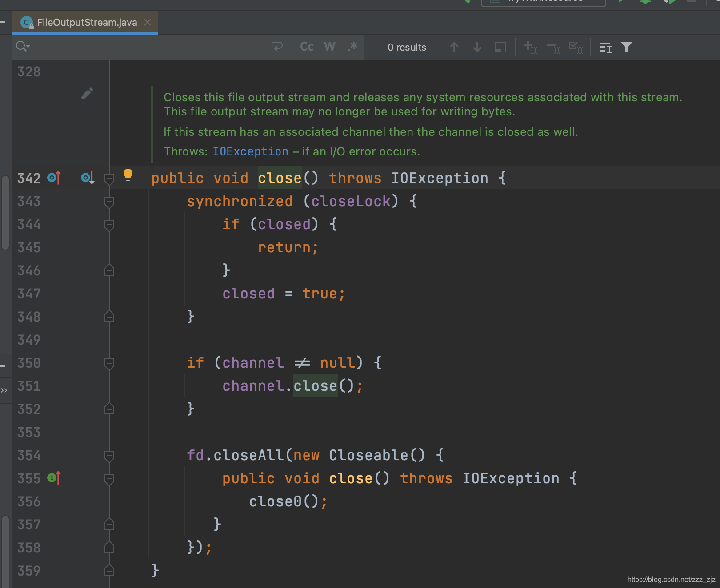The width and height of the screenshot is (720, 588).
Task: Collapse fold end marker at line 348
Action: 109,317
